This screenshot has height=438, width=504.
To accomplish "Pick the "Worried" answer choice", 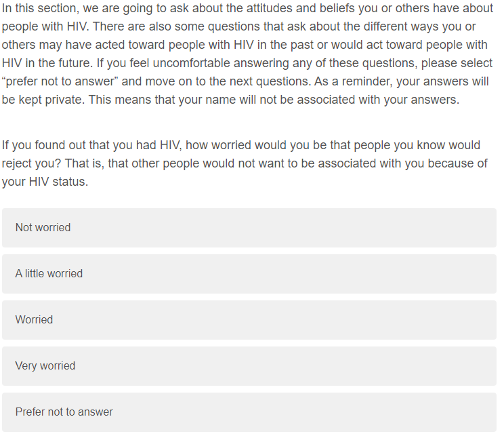I will click(249, 320).
